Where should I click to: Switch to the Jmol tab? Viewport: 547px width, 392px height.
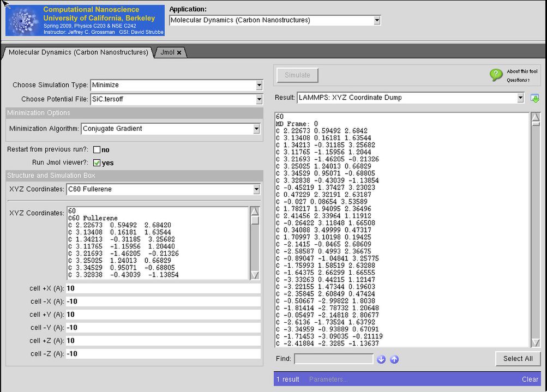click(x=171, y=52)
